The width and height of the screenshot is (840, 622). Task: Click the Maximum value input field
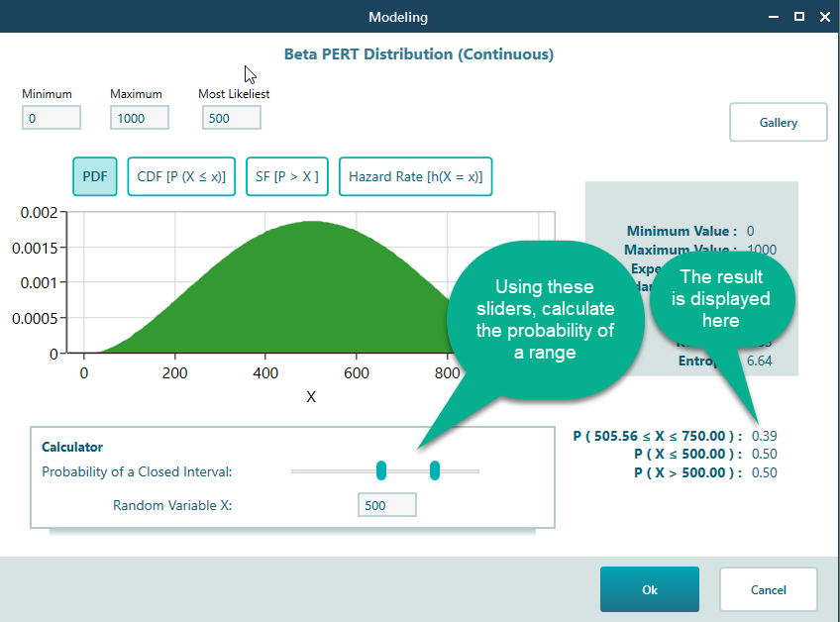pyautogui.click(x=140, y=118)
